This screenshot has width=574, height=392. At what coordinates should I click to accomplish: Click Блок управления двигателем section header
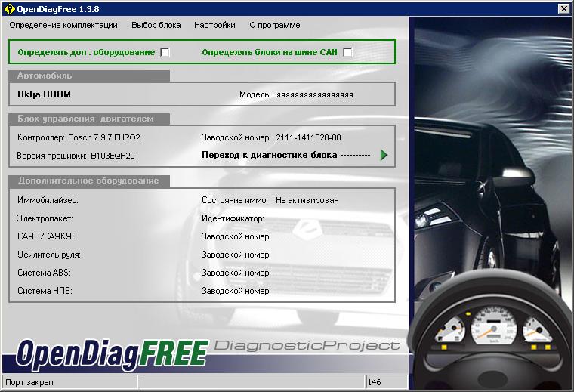tap(89, 119)
